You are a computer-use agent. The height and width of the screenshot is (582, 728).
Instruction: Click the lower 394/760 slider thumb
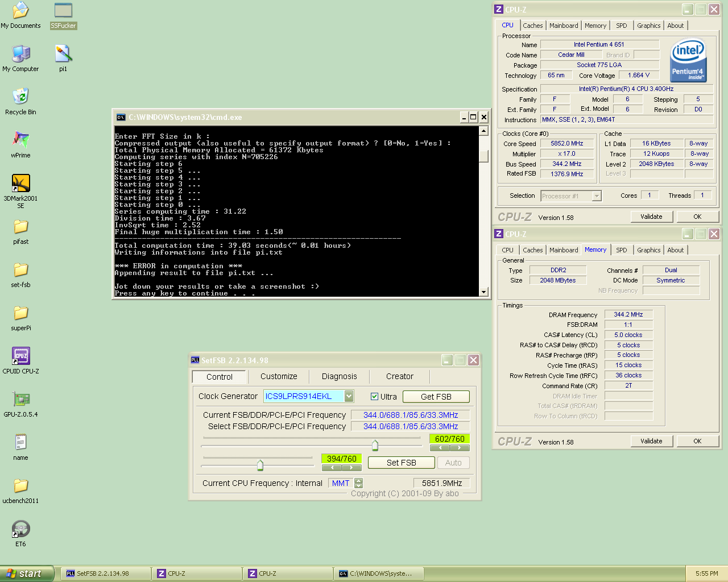point(260,465)
